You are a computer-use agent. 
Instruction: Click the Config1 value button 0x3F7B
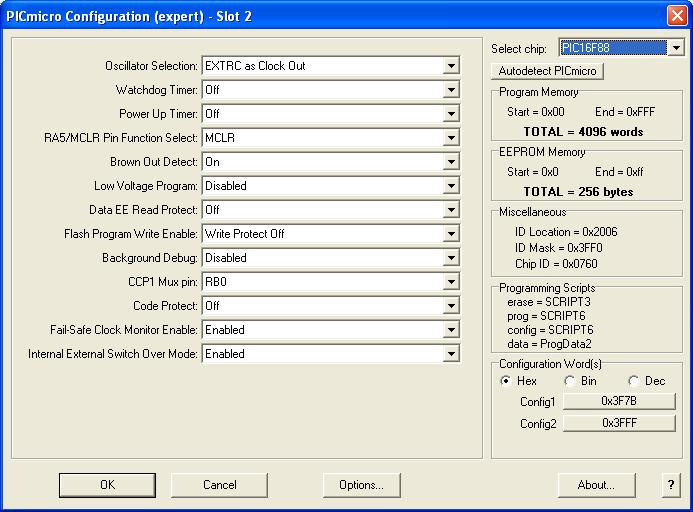[x=619, y=401]
